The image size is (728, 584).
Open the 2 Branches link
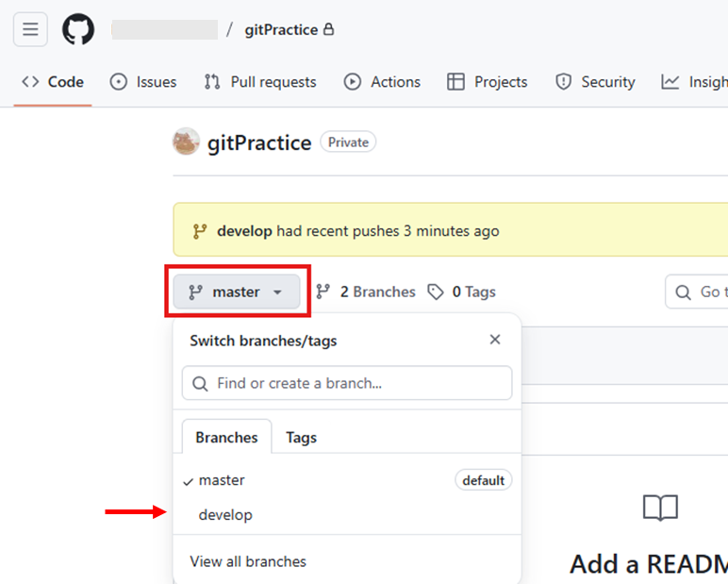coord(366,292)
